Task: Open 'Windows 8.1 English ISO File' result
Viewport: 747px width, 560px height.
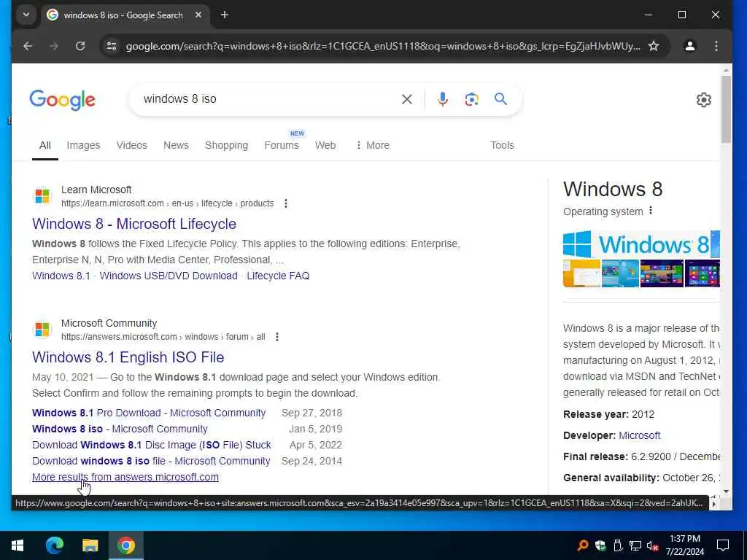Action: [x=128, y=357]
